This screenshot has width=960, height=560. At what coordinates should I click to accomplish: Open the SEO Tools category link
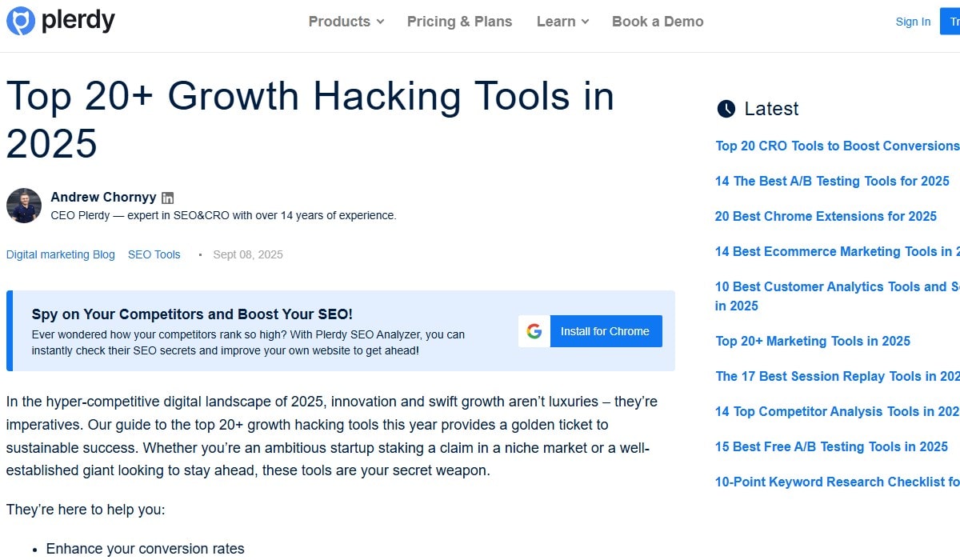tap(154, 254)
